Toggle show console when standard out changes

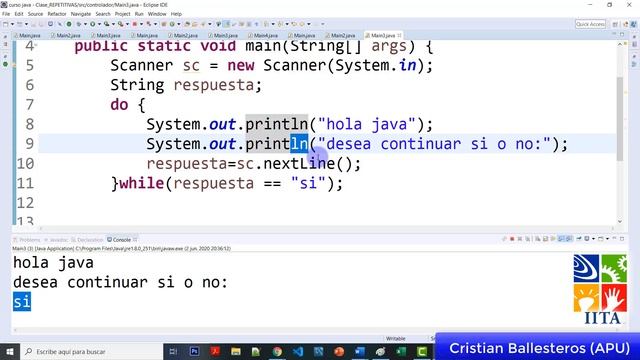click(x=561, y=239)
